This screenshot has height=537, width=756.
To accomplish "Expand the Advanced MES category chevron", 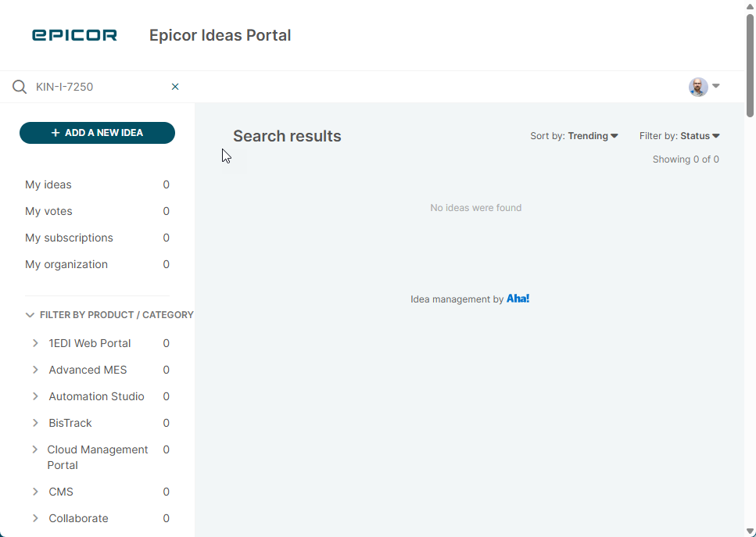I will click(x=35, y=370).
